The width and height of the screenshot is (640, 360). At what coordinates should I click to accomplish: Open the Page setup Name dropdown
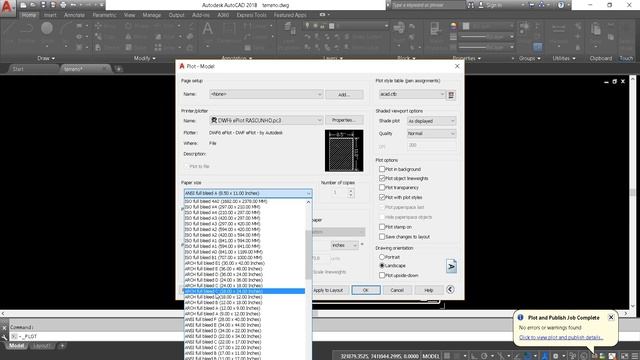(266, 94)
